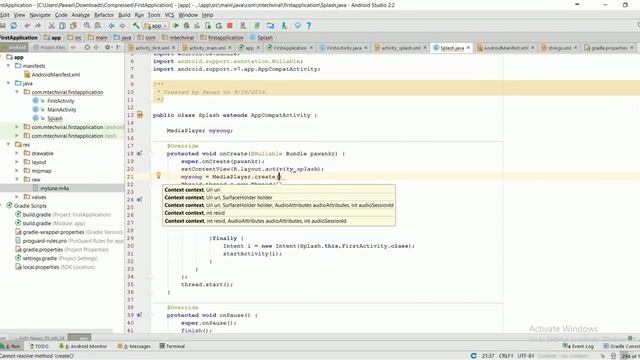Open the Code menu
Image resolution: width=640 pixels, height=360 pixels.
coord(61,15)
